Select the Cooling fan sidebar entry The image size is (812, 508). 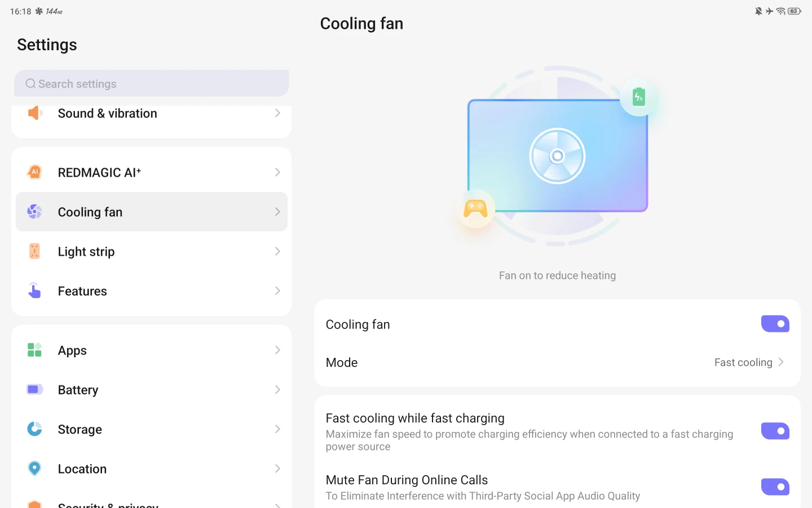(151, 212)
